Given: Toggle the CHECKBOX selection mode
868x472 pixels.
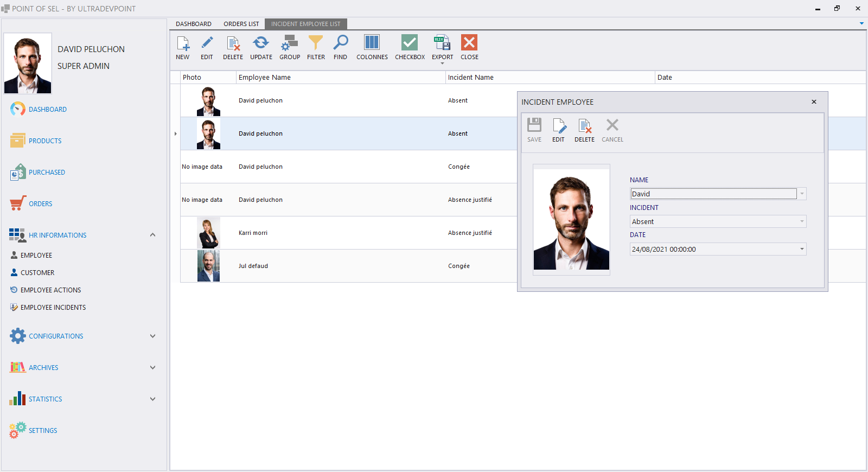Looking at the screenshot, I should click(x=410, y=42).
